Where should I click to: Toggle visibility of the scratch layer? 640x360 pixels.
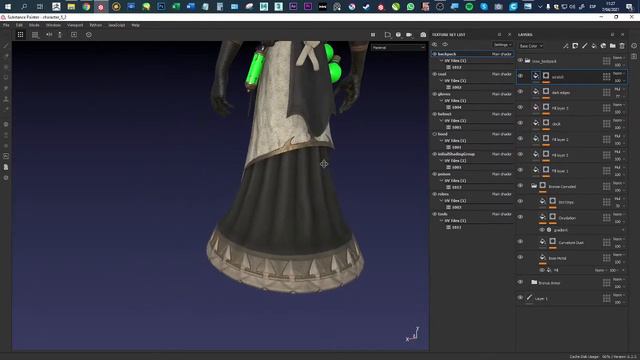(x=520, y=76)
